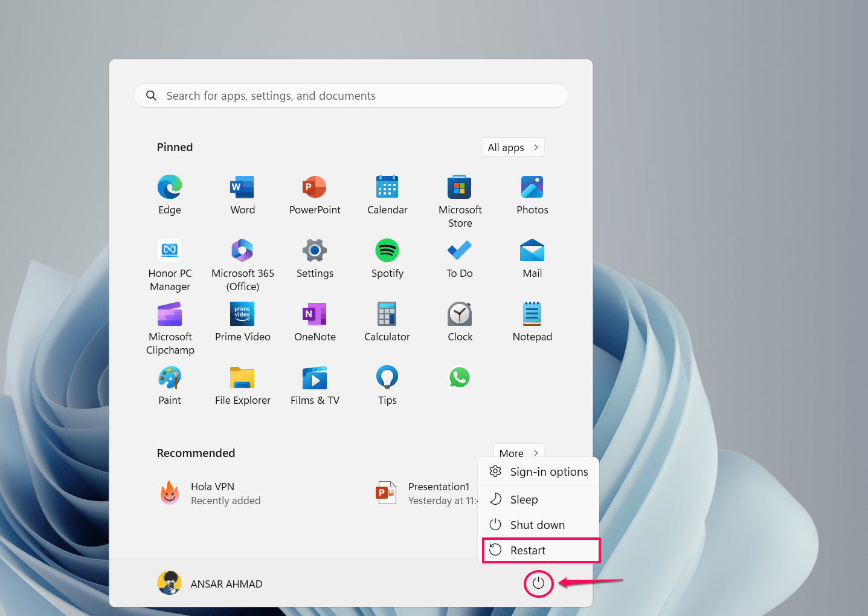Launch Microsoft Store
The image size is (868, 616).
click(x=460, y=201)
